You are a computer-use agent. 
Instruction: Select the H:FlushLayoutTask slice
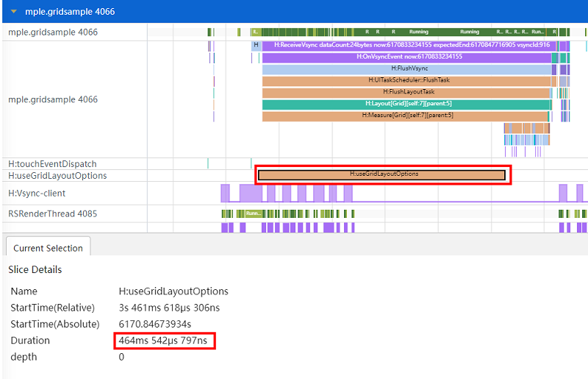pos(406,92)
